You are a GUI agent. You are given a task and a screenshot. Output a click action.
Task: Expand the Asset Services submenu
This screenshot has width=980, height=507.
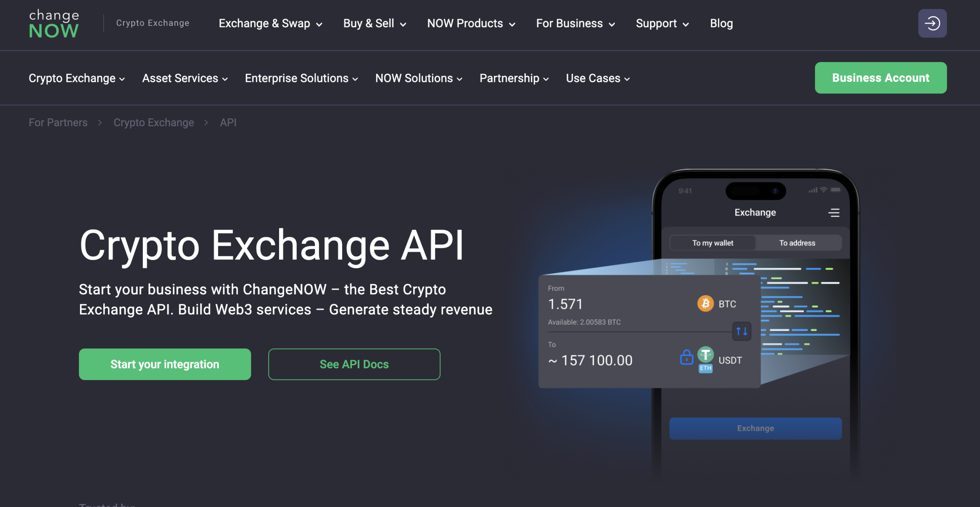(185, 78)
